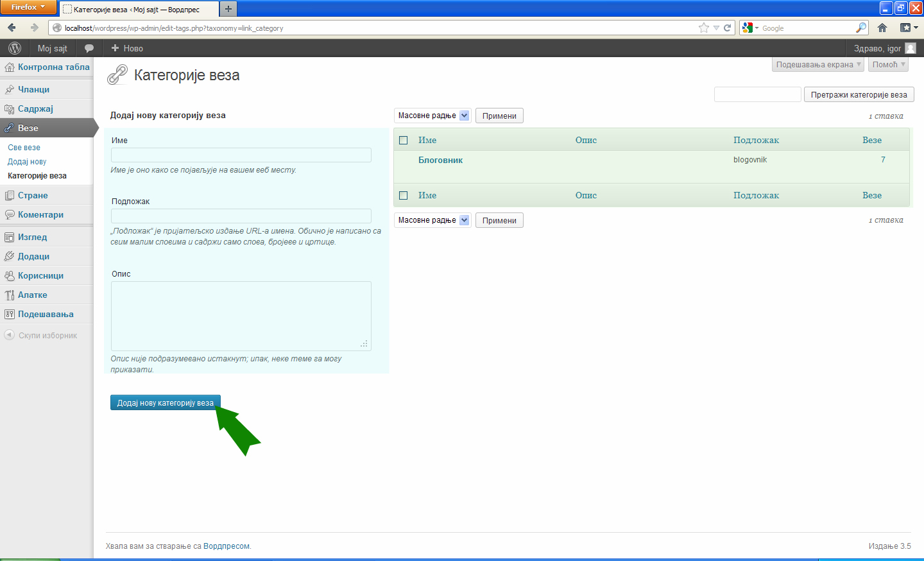Click Додај нову категорију веза button

pyautogui.click(x=166, y=402)
